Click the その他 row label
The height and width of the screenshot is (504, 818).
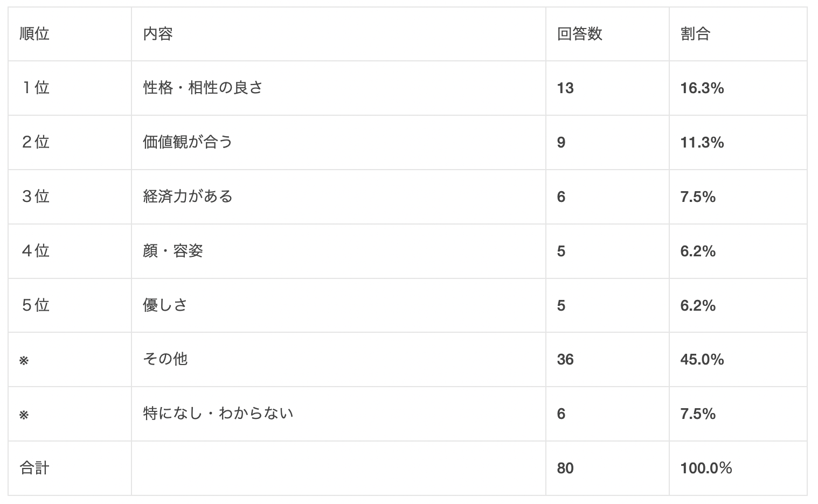pos(165,359)
